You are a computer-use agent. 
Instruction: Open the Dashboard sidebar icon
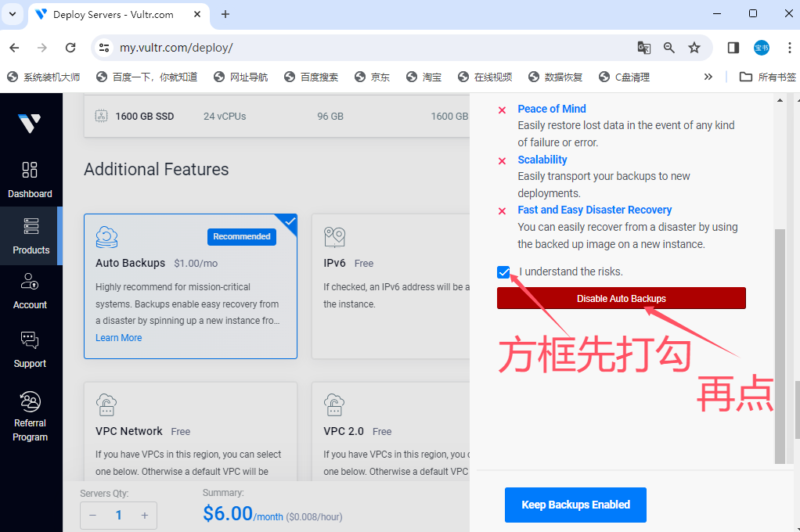pos(30,179)
